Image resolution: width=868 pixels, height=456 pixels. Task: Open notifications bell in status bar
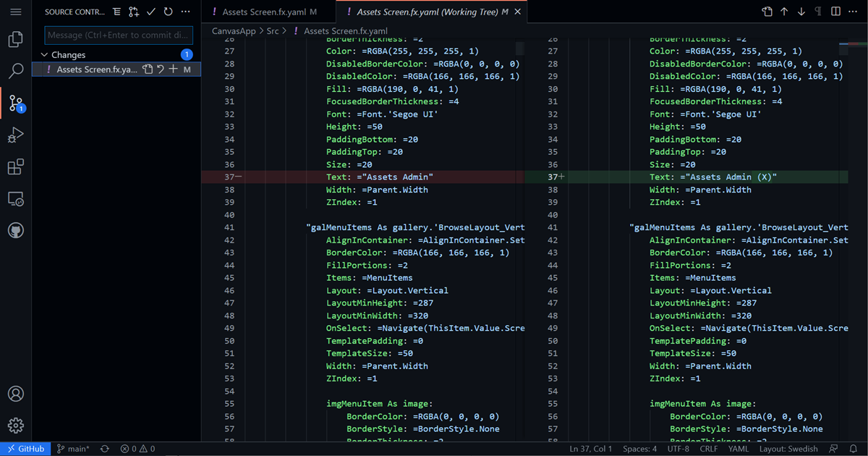(854, 449)
